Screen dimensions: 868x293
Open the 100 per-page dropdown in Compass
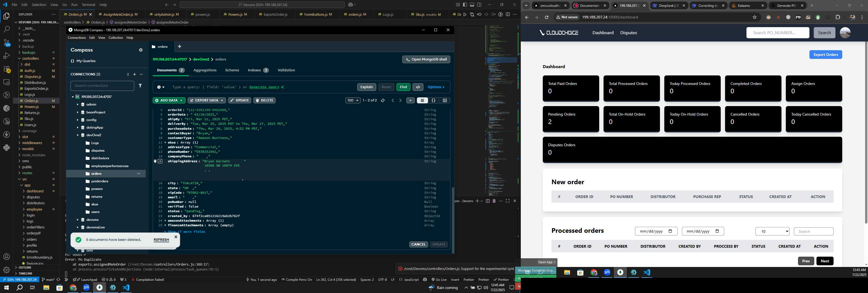(353, 100)
